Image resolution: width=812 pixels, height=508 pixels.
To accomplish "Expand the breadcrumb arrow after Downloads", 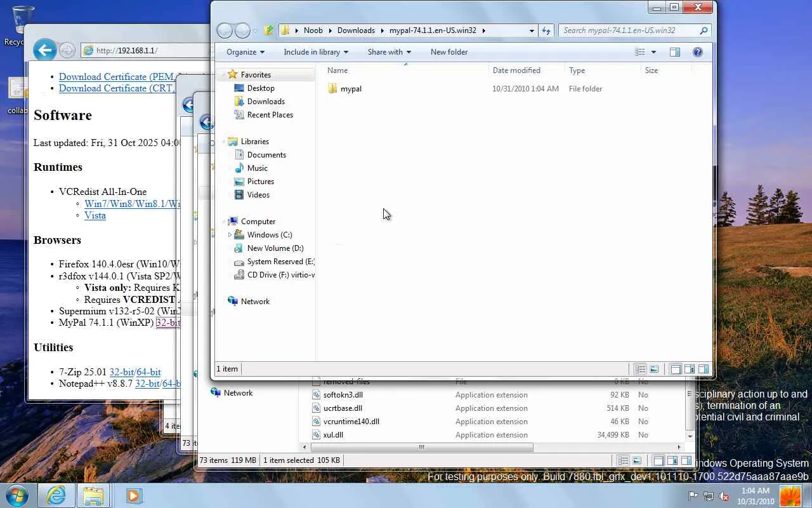I will [383, 30].
